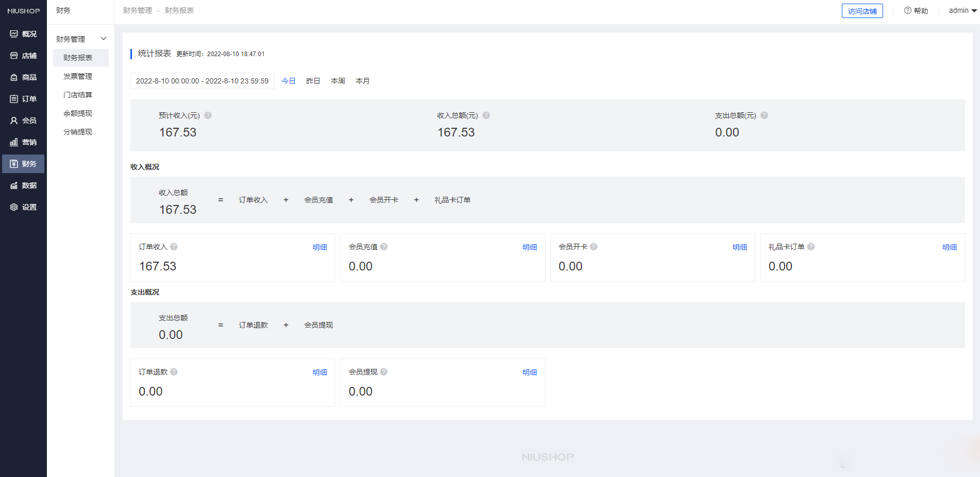The height and width of the screenshot is (477, 980).
Task: Open the date range picker field
Action: coord(202,81)
